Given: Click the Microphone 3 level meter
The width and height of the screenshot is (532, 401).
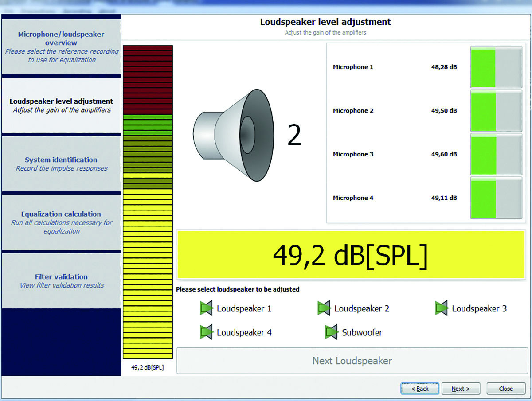Looking at the screenshot, I should pos(497,154).
